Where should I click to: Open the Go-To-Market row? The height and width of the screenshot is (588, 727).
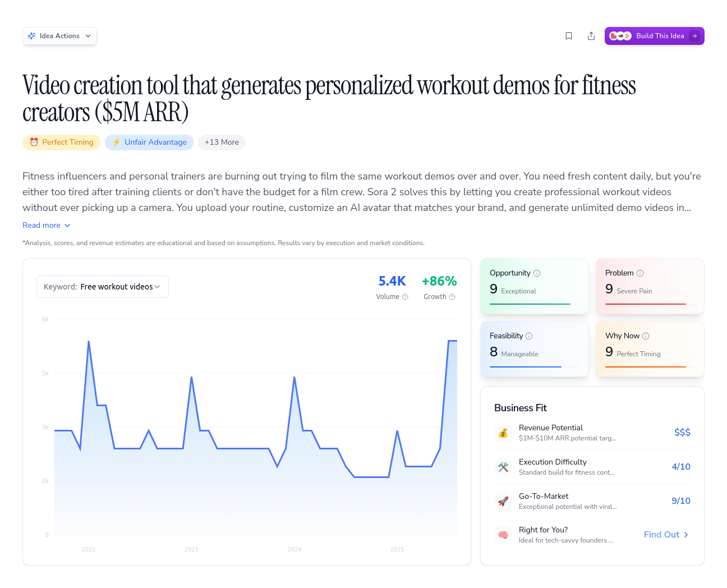click(592, 501)
